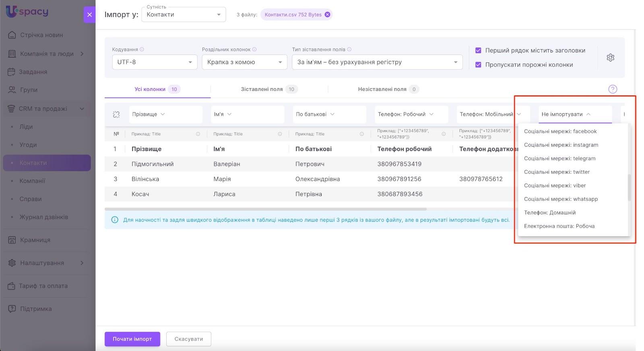This screenshot has width=644, height=351.
Task: Click the Скасувати button
Action: 188,339
